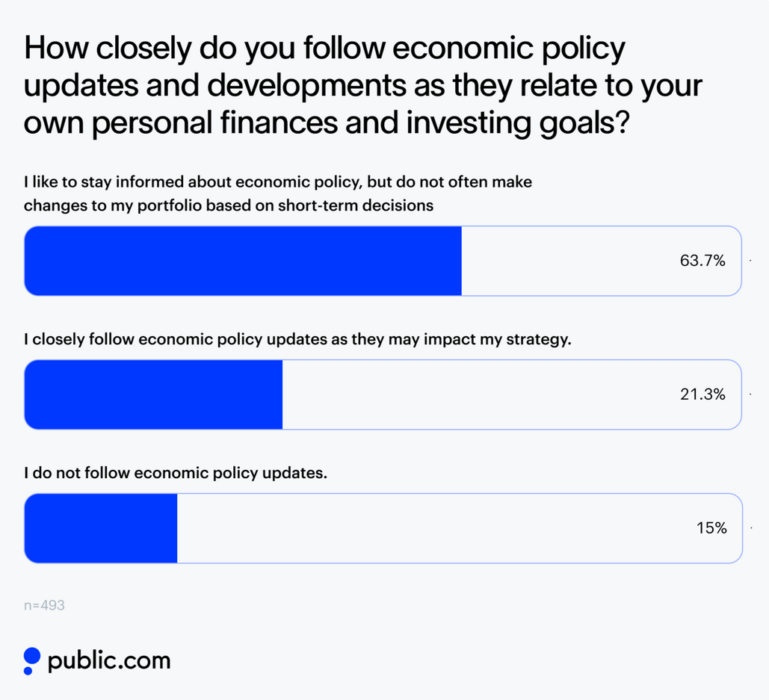The image size is (769, 700).
Task: Click the small dot right of the 63.7% bar
Action: [750, 261]
